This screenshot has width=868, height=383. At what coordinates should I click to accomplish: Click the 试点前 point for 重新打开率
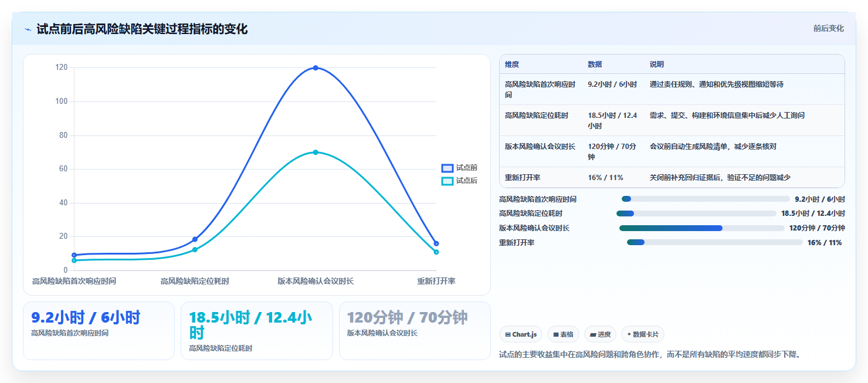pyautogui.click(x=436, y=243)
